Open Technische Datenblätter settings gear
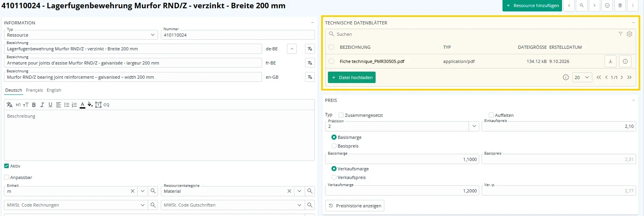Viewport: 644px width, 216px height. 629,34
